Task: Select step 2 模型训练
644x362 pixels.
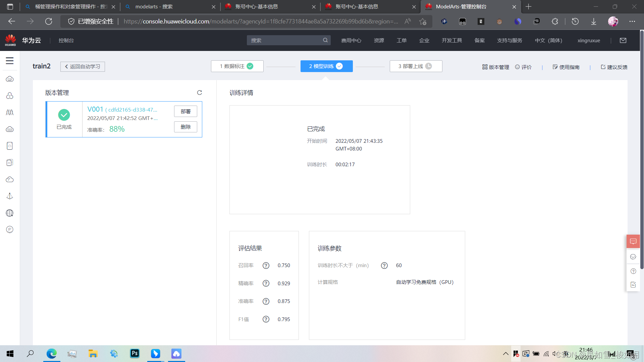Action: [326, 66]
